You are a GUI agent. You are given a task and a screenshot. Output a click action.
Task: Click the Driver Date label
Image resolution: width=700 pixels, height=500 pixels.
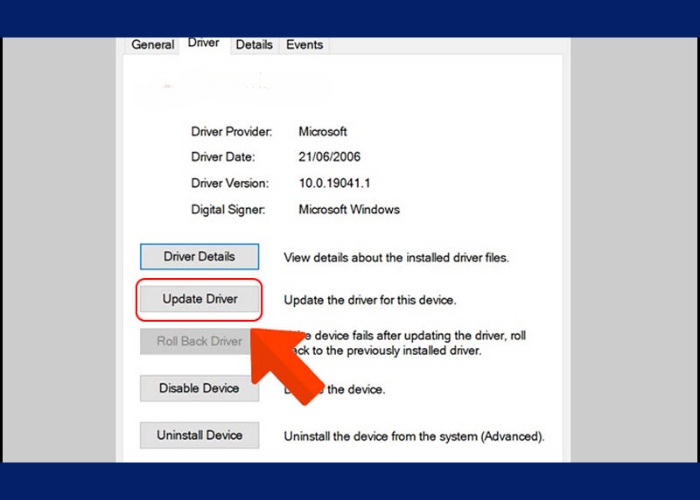click(224, 157)
